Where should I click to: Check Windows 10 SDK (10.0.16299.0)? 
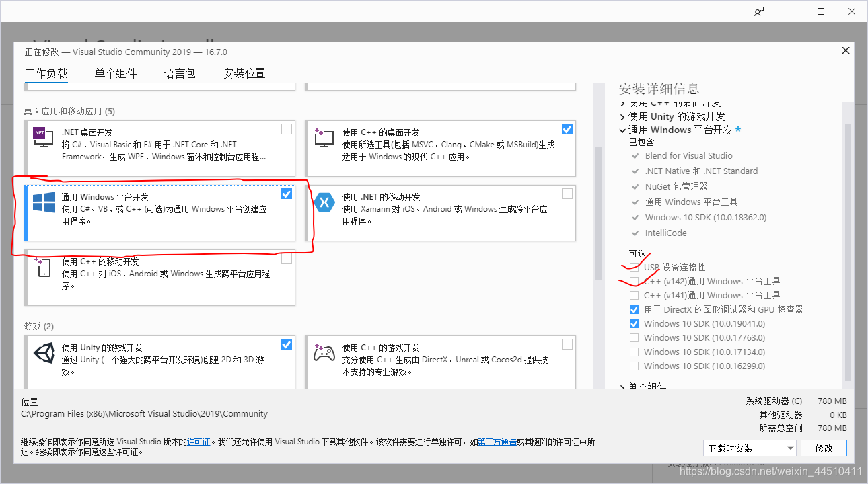pos(634,366)
